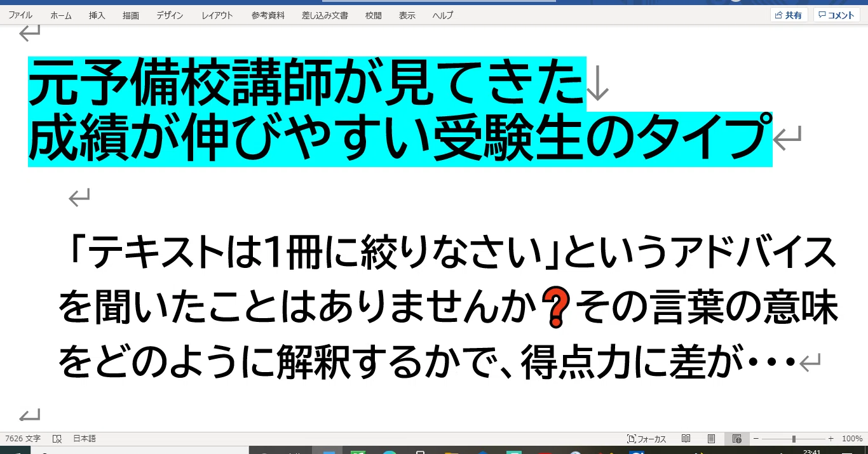Viewport: 868px width, 454px height.
Task: Click the highlighted heading line 元予備校講師が見てきた
Action: pyautogui.click(x=306, y=83)
